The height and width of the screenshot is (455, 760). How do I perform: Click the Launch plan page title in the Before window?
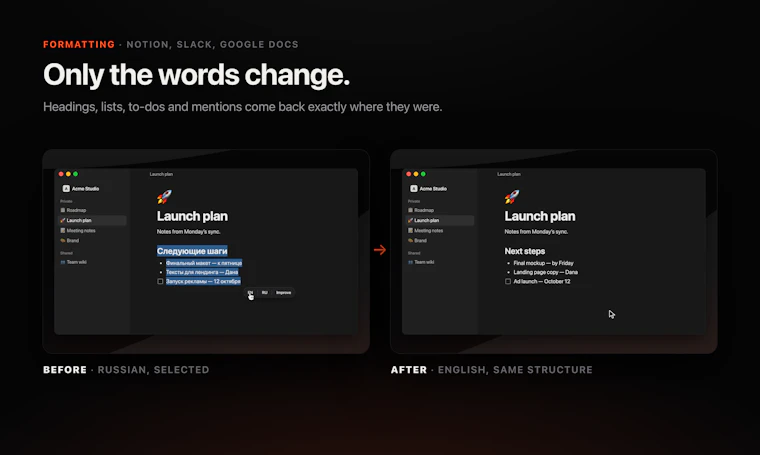pyautogui.click(x=192, y=216)
